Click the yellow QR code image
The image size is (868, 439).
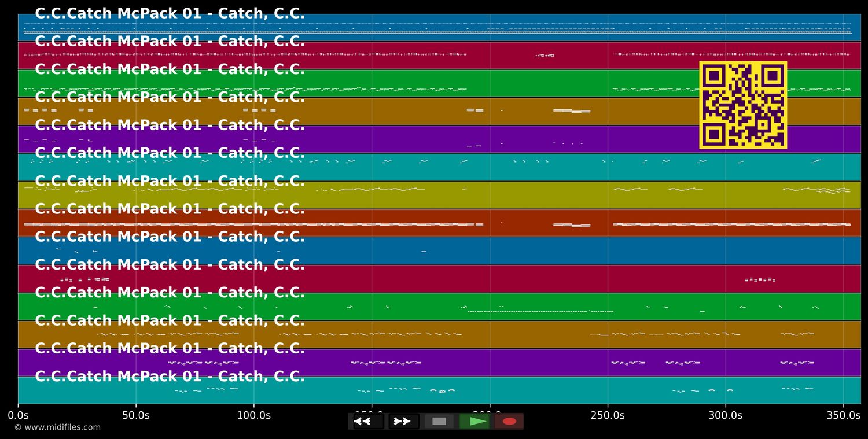[x=743, y=105]
